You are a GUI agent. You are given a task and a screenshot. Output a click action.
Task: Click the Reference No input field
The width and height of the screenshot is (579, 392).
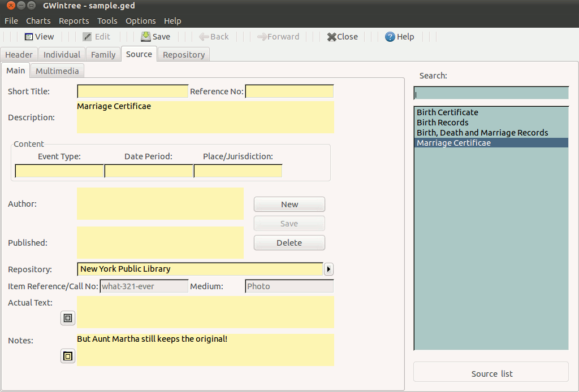click(289, 92)
